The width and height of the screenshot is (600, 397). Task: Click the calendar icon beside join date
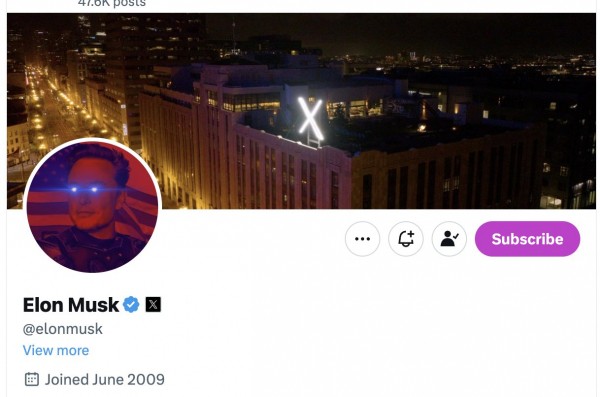pyautogui.click(x=31, y=379)
